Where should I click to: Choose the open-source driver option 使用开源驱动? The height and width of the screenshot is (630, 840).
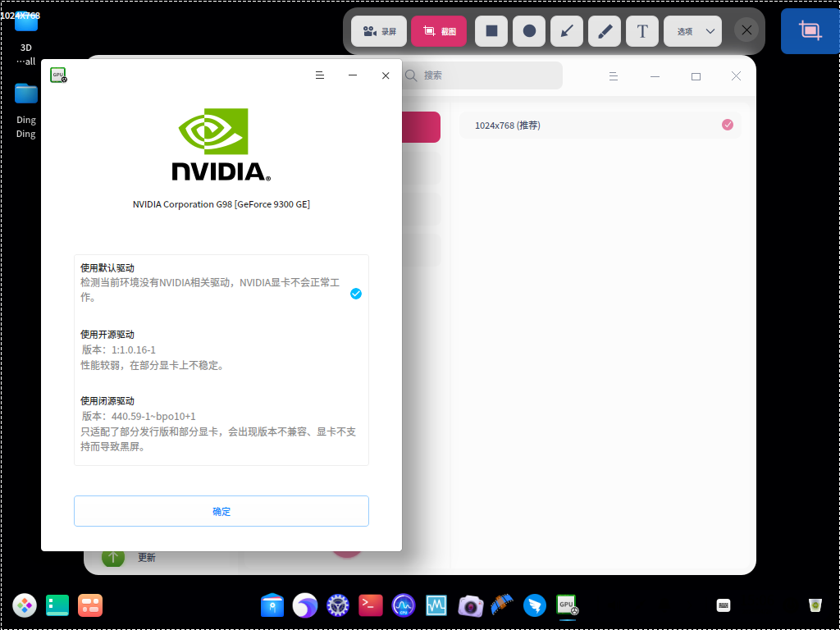pyautogui.click(x=221, y=349)
